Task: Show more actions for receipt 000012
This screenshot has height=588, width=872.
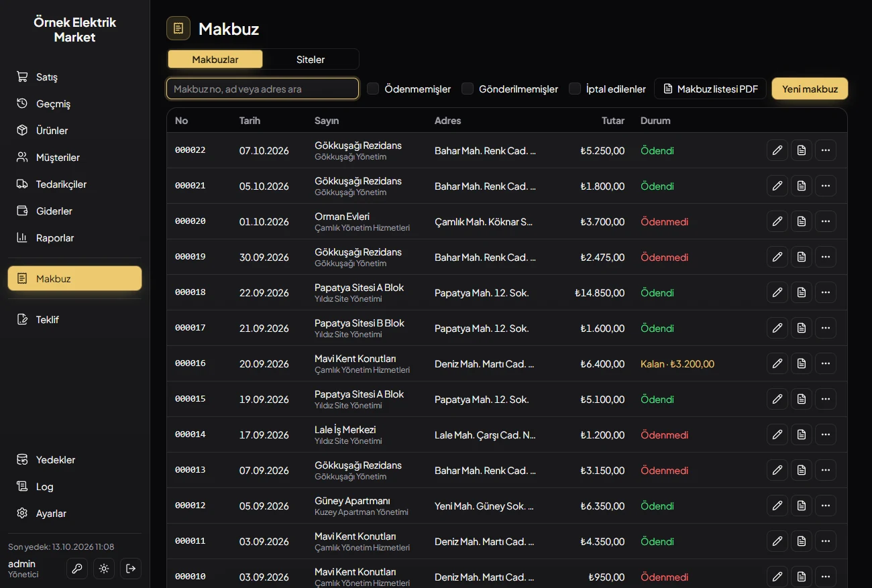Action: tap(826, 506)
